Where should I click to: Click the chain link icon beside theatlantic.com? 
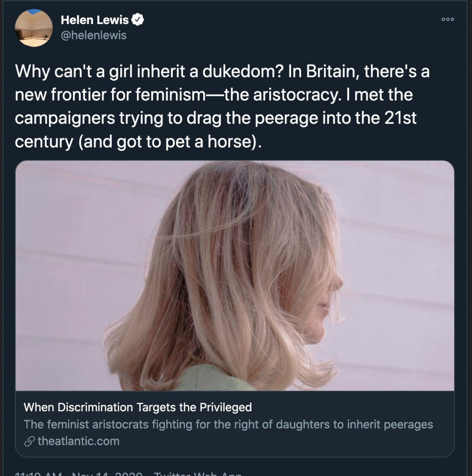29,441
